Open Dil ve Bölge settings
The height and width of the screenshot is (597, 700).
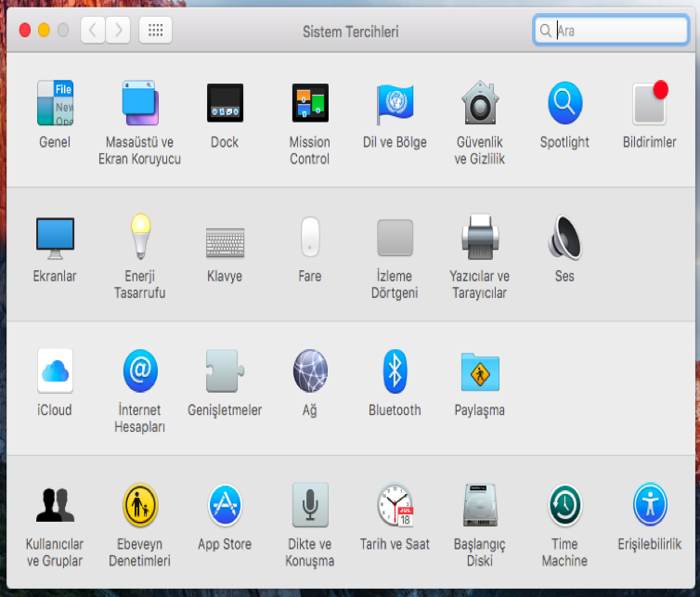point(394,103)
